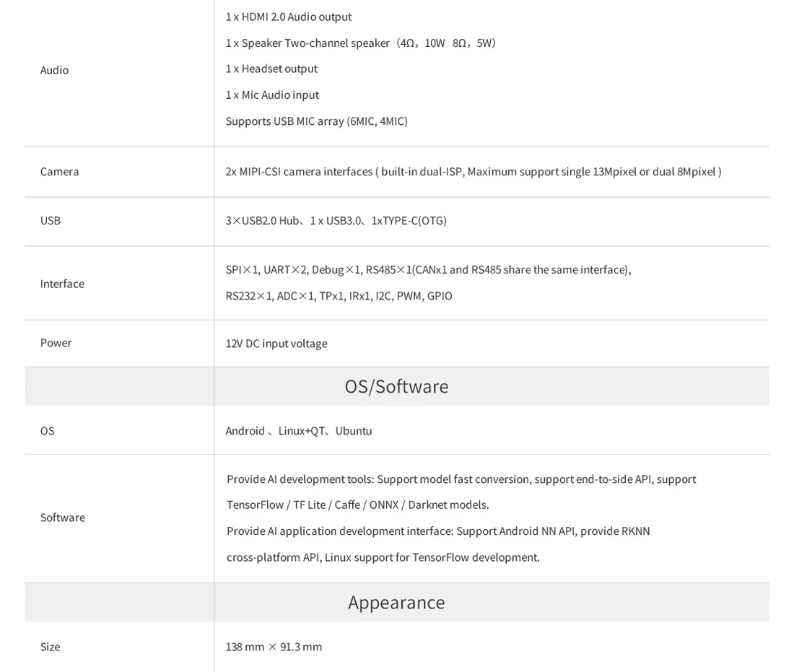The image size is (794, 672).
Task: Click the Appearance section header
Action: coord(396,602)
